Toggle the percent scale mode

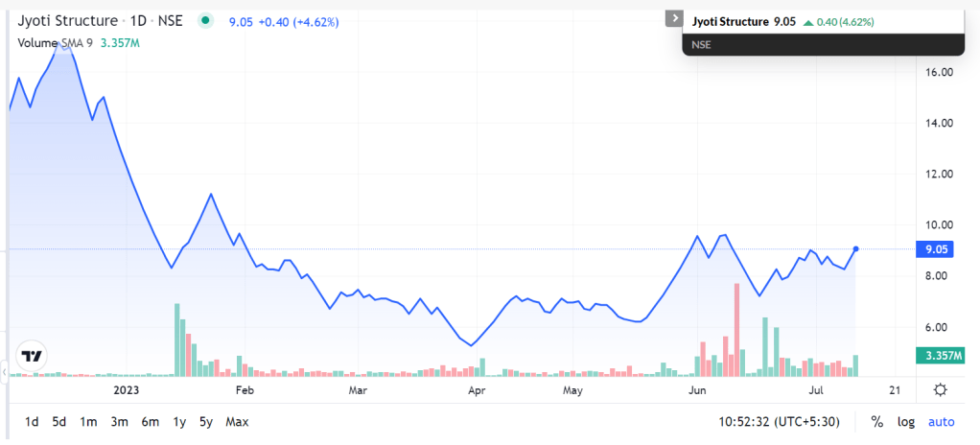click(x=876, y=421)
